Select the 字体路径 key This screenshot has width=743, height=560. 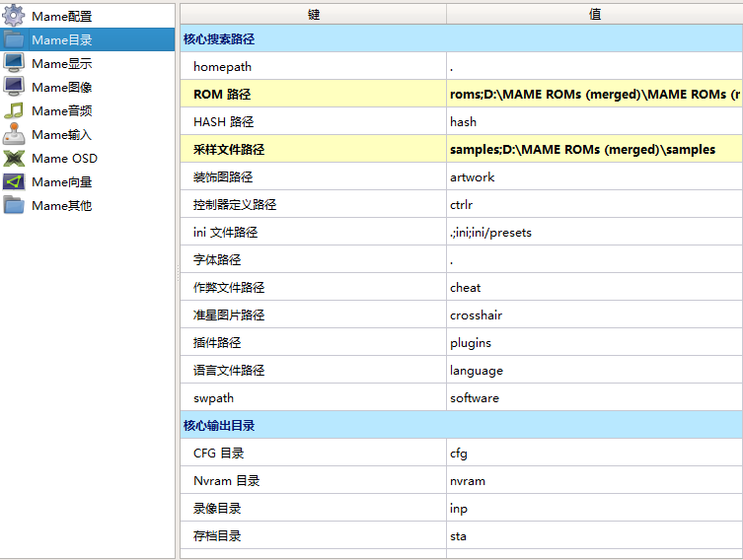coord(313,259)
